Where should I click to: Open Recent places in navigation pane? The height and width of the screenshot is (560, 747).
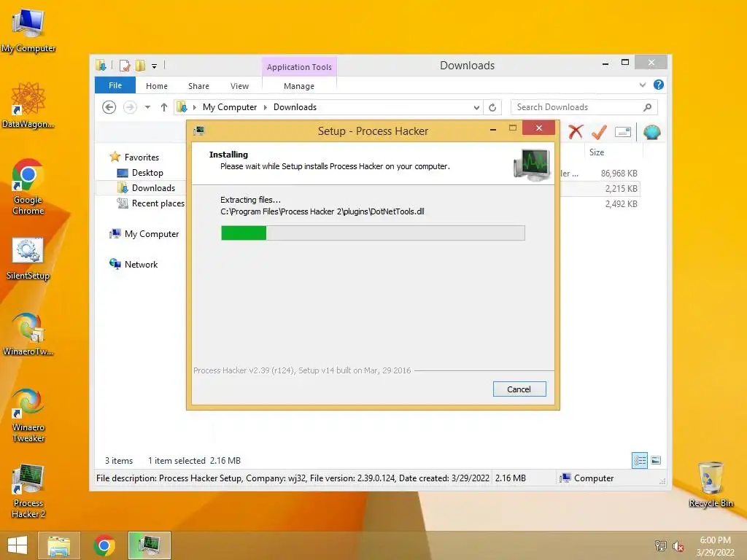[158, 203]
